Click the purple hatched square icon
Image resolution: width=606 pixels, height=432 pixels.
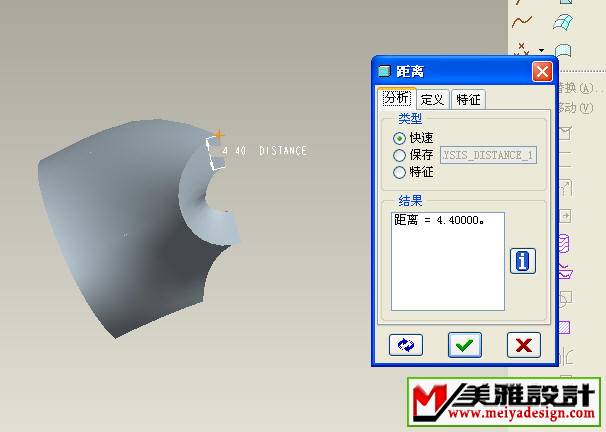point(565,328)
